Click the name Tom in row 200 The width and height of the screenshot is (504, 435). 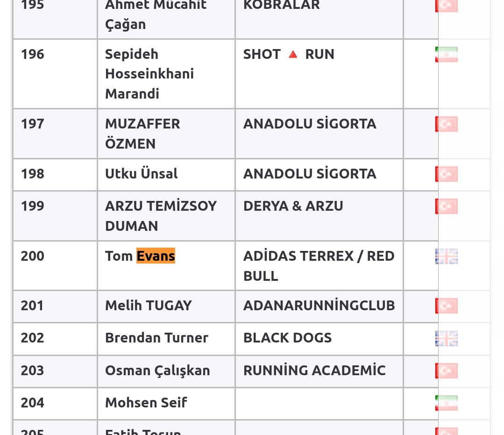click(119, 256)
